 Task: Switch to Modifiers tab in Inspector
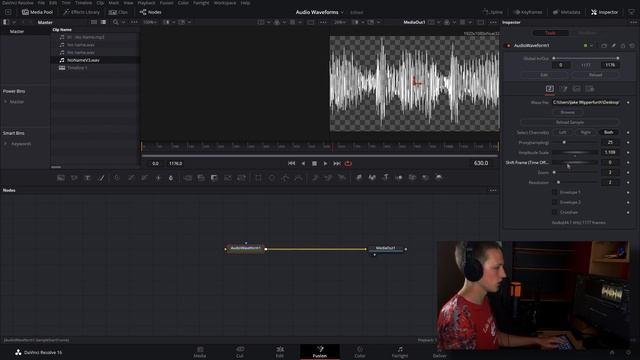(587, 33)
